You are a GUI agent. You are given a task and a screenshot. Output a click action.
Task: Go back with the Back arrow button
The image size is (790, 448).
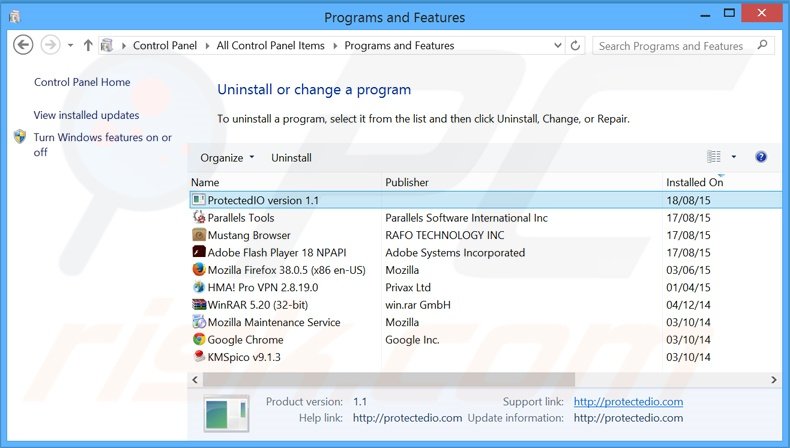(x=23, y=45)
